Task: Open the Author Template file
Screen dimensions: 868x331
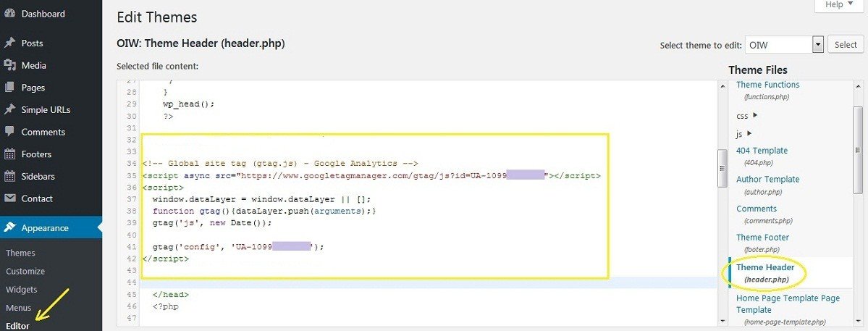Action: point(768,180)
